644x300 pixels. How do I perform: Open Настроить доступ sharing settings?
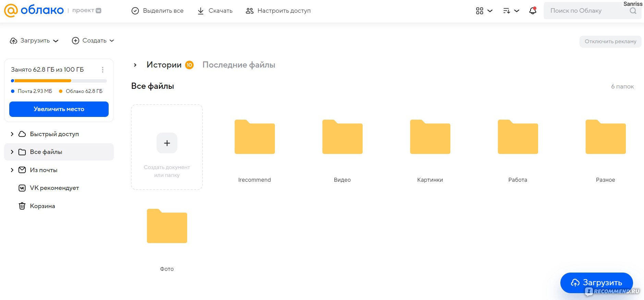(278, 11)
